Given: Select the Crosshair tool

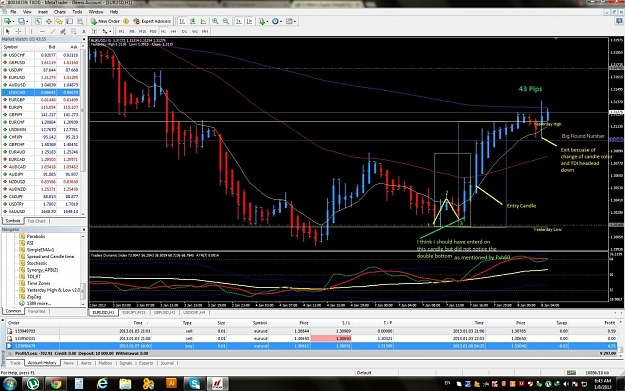Looking at the screenshot, I should click(x=18, y=31).
